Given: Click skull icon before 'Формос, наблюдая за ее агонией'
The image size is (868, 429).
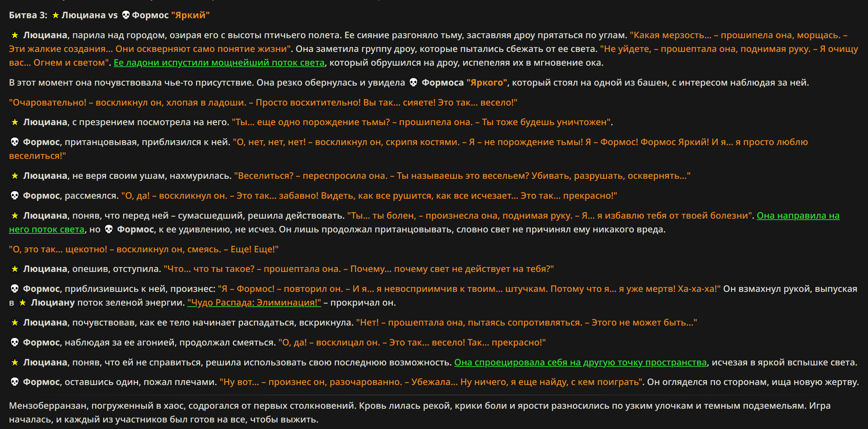Looking at the screenshot, I should pos(15,342).
